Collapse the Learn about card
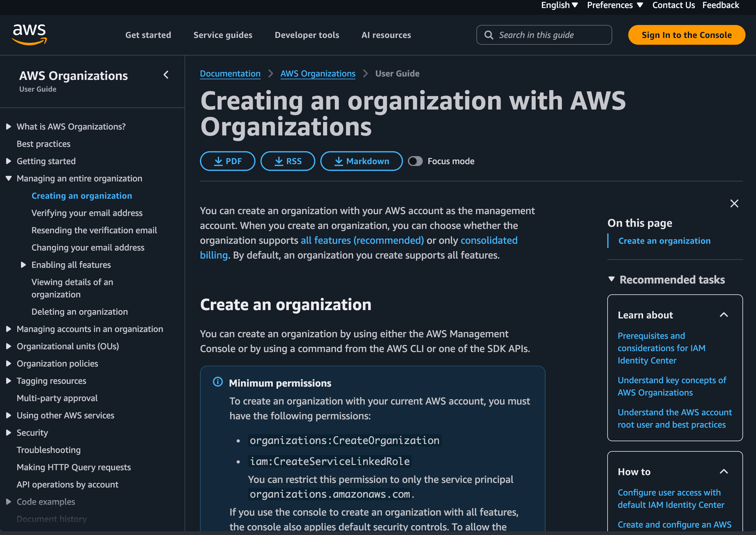The image size is (756, 535). point(723,315)
